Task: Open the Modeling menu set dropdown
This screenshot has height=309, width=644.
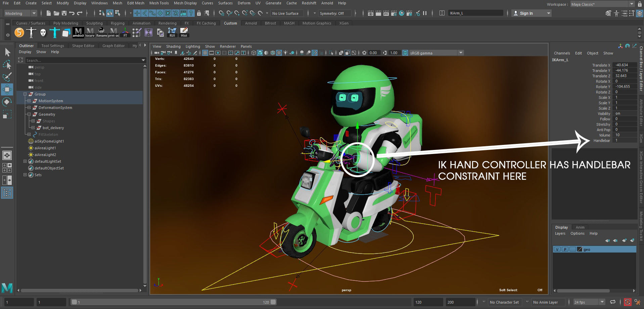Action: point(20,13)
